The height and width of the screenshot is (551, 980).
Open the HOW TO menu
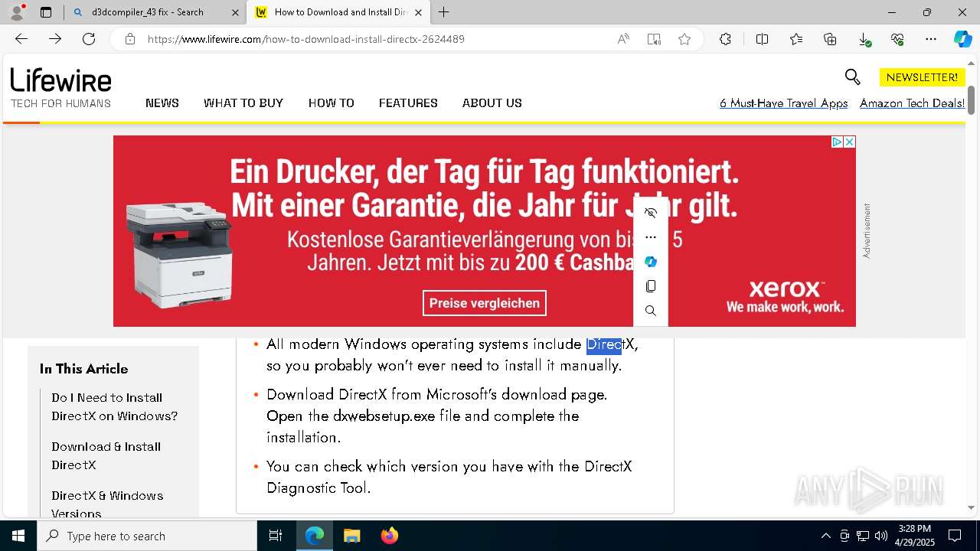pos(332,103)
